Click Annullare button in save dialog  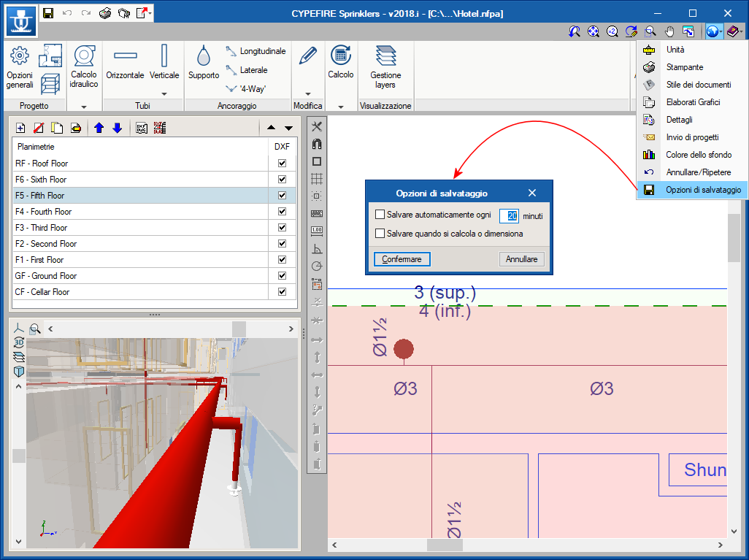[x=522, y=259]
